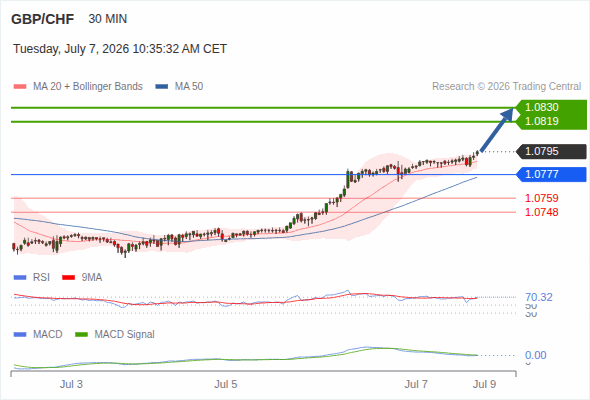Viewport: 590px width, 400px height.
Task: Click the red 9MA legend swatch
Action: pos(68,278)
